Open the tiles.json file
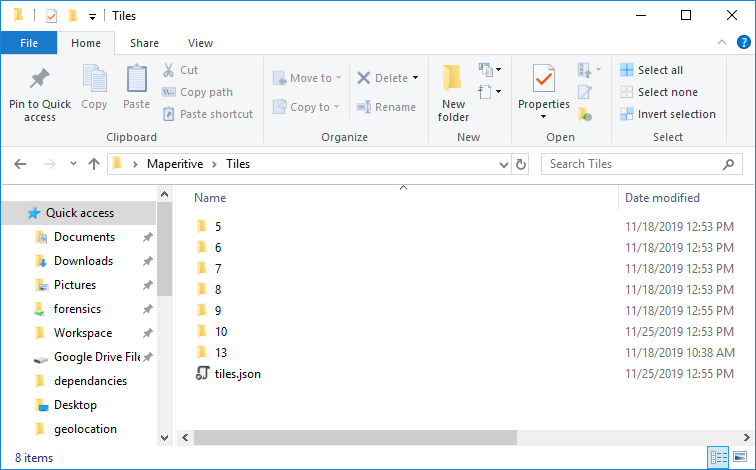The image size is (756, 470). pyautogui.click(x=238, y=374)
